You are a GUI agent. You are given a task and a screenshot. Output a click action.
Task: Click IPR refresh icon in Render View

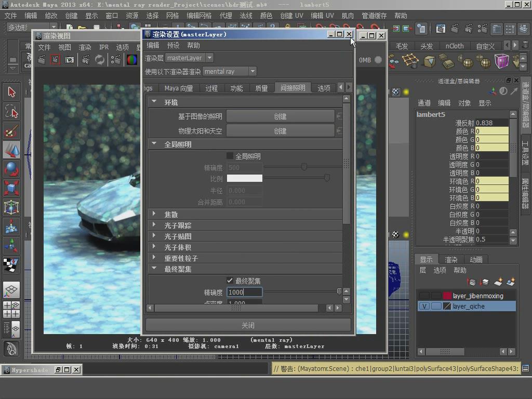[99, 60]
